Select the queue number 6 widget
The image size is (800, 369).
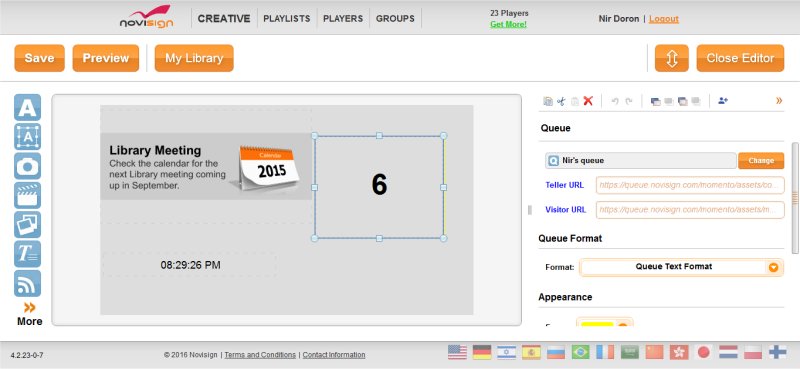[379, 187]
